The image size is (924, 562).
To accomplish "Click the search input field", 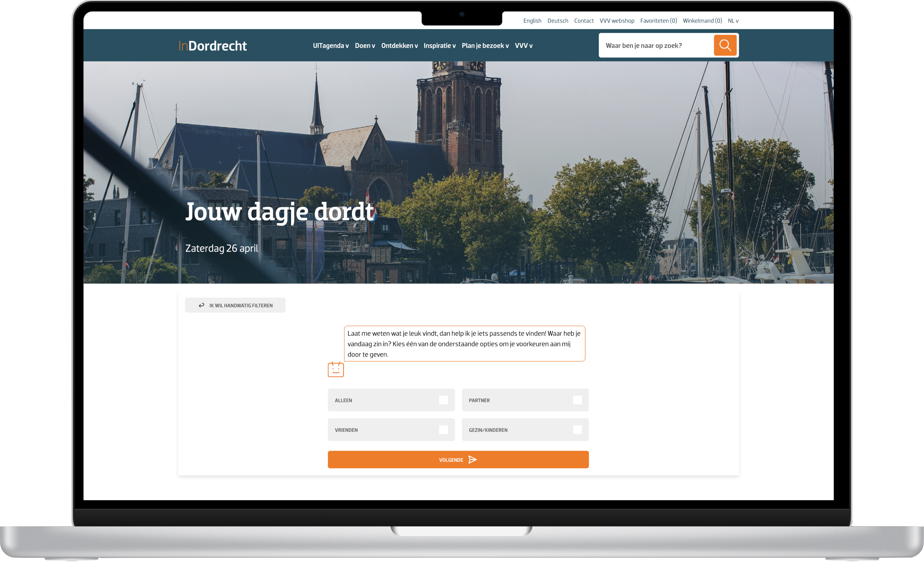I will tap(656, 45).
